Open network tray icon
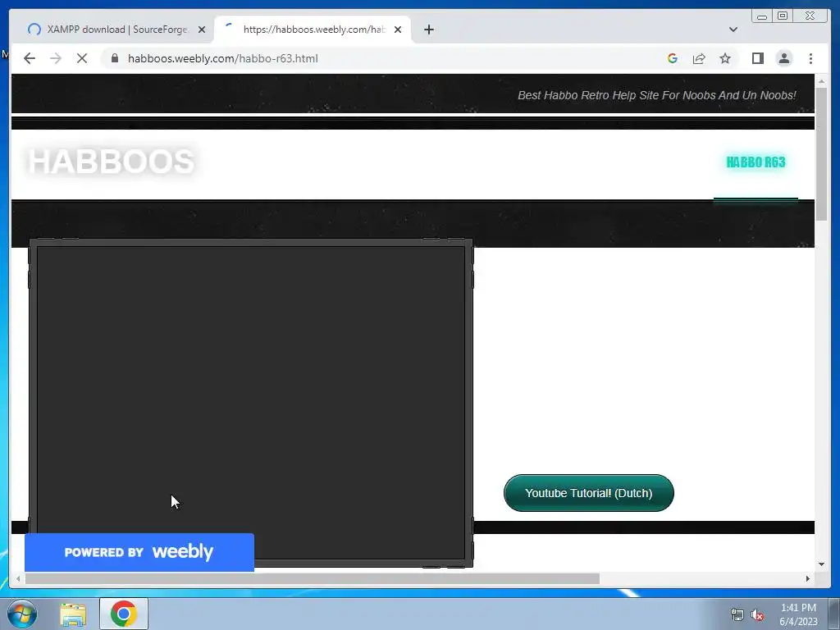Screen dimensions: 840x630 click(x=737, y=614)
